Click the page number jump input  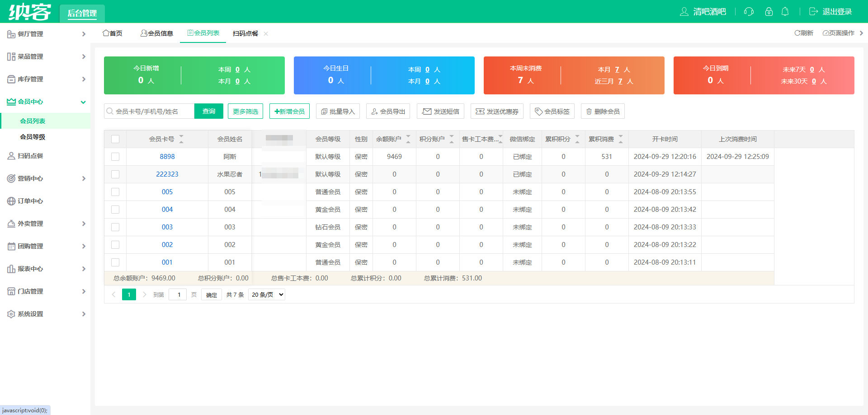click(x=178, y=294)
